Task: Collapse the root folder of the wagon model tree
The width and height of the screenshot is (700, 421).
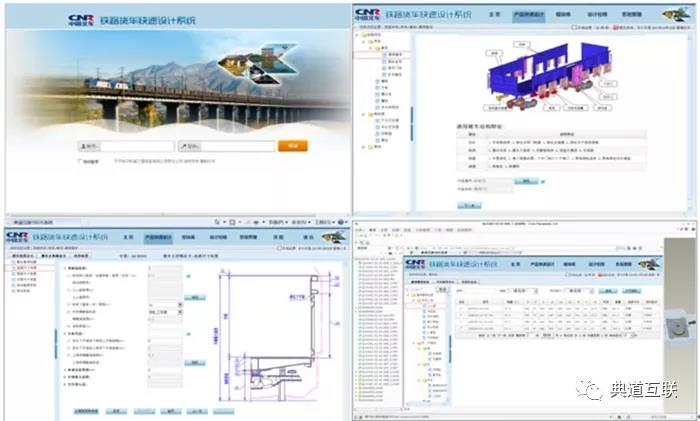Action: tap(358, 34)
